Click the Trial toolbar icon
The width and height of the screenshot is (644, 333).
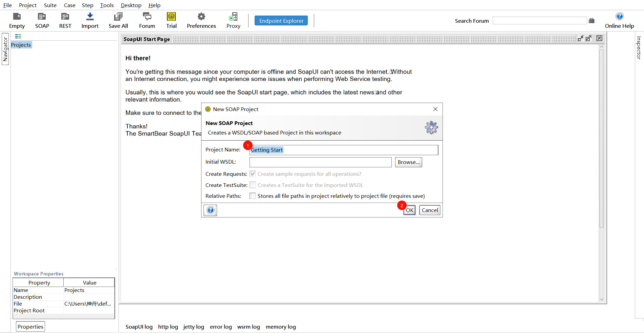[x=171, y=20]
